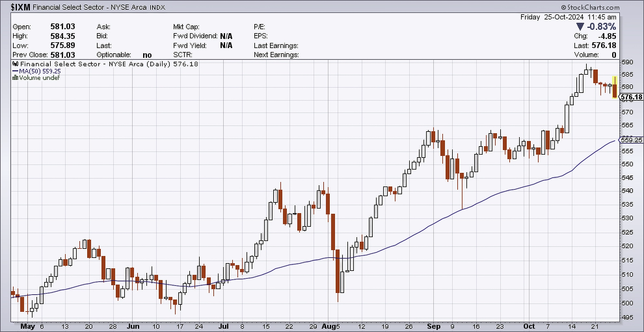
Task: Click the chart title 'Financial Select Sector - NYSE Arca (Daily)'
Action: tap(95, 64)
